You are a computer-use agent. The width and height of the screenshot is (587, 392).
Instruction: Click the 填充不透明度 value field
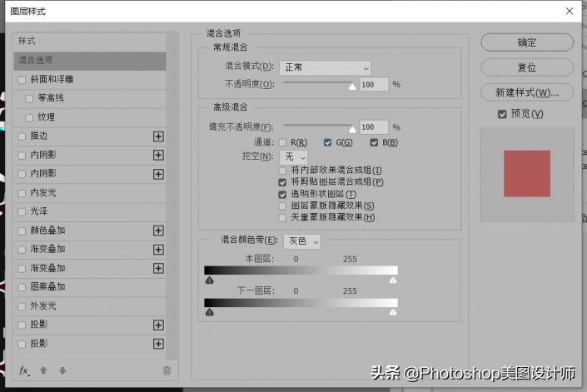point(374,127)
